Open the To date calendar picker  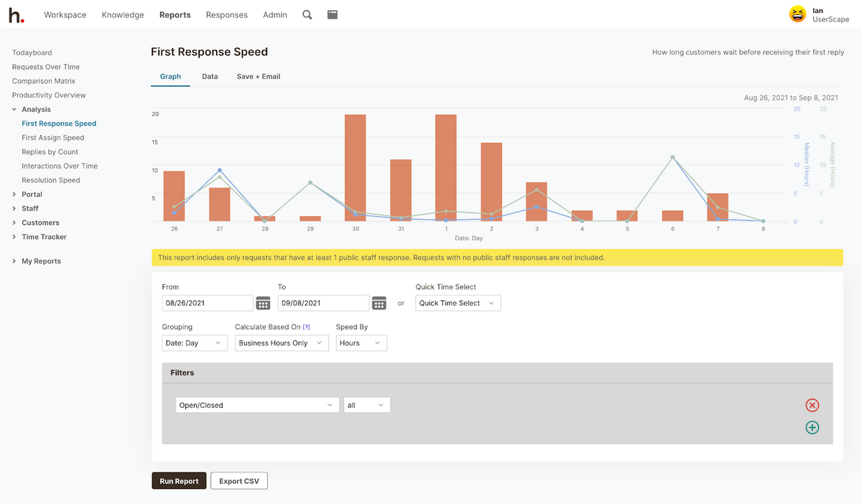379,303
